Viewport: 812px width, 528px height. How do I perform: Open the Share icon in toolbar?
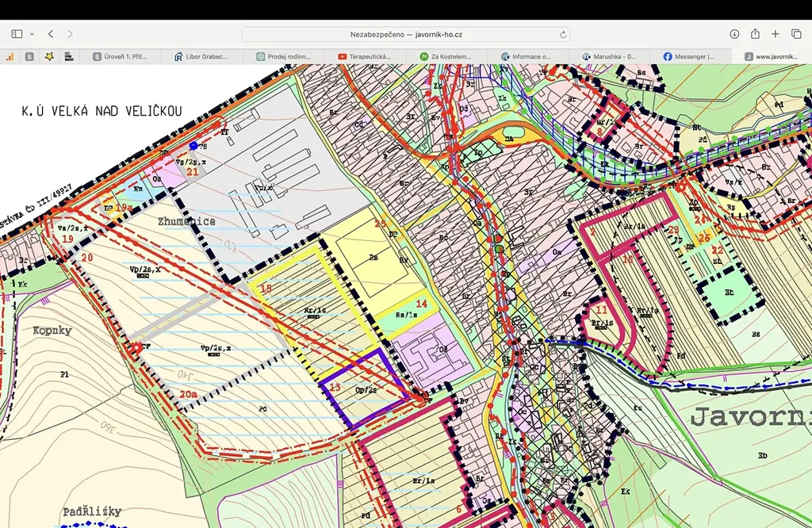click(x=755, y=34)
